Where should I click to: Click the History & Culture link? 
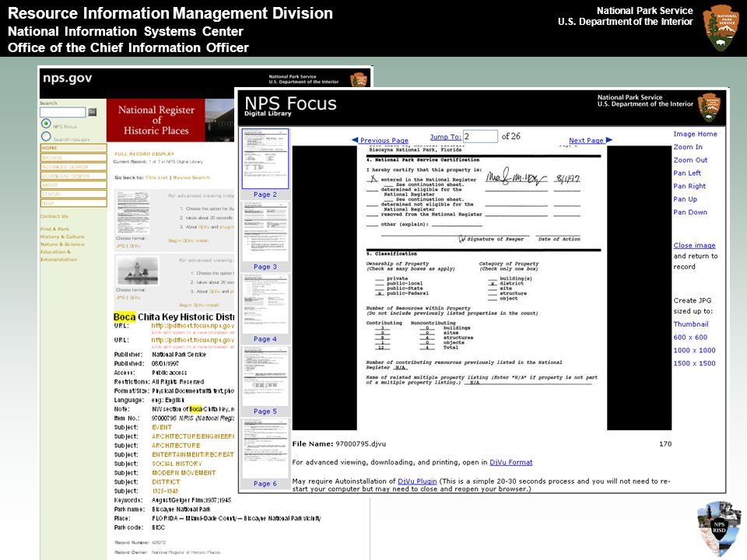pyautogui.click(x=62, y=236)
